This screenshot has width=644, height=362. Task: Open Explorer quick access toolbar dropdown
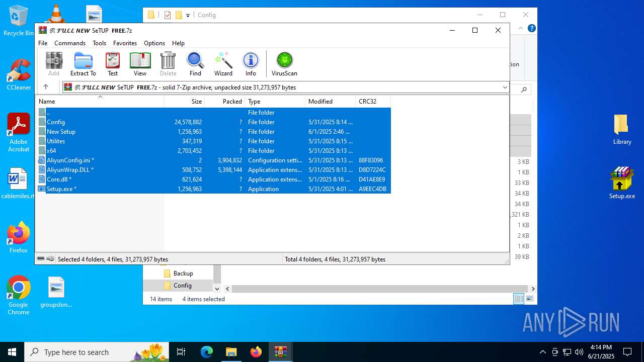pyautogui.click(x=188, y=15)
